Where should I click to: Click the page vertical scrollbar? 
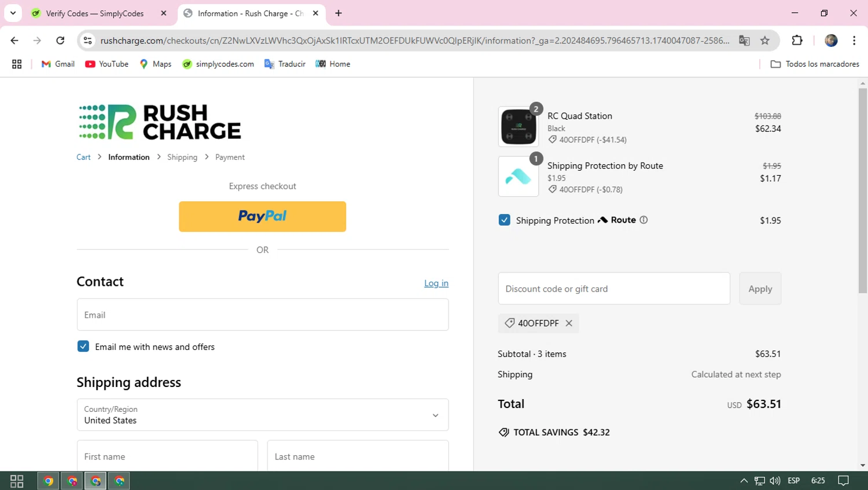click(x=863, y=191)
